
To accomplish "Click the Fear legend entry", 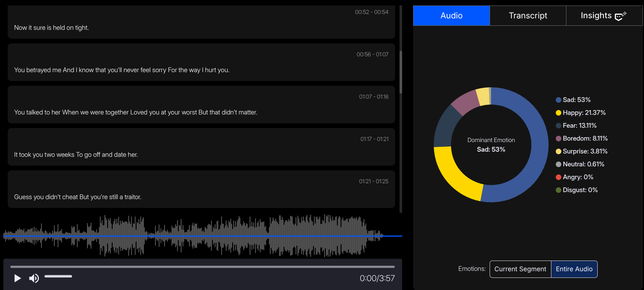I will (579, 126).
